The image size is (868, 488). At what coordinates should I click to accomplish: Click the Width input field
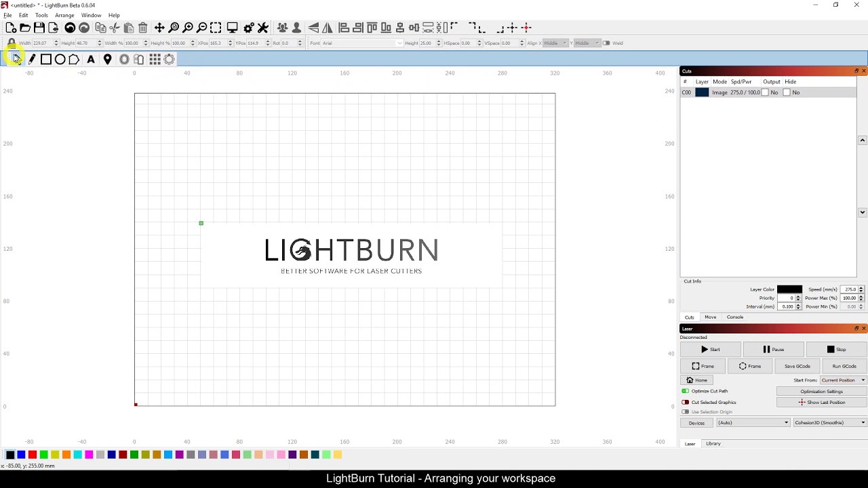pos(43,43)
